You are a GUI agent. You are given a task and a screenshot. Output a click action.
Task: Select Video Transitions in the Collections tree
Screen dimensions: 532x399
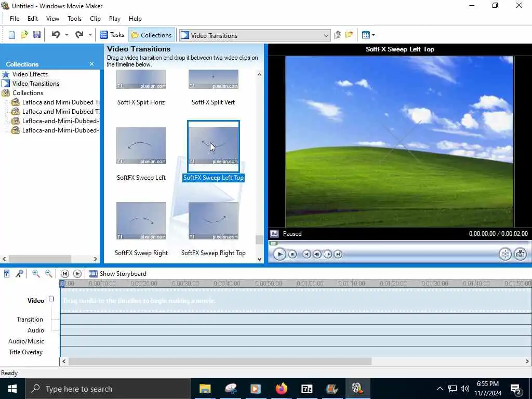tap(36, 84)
